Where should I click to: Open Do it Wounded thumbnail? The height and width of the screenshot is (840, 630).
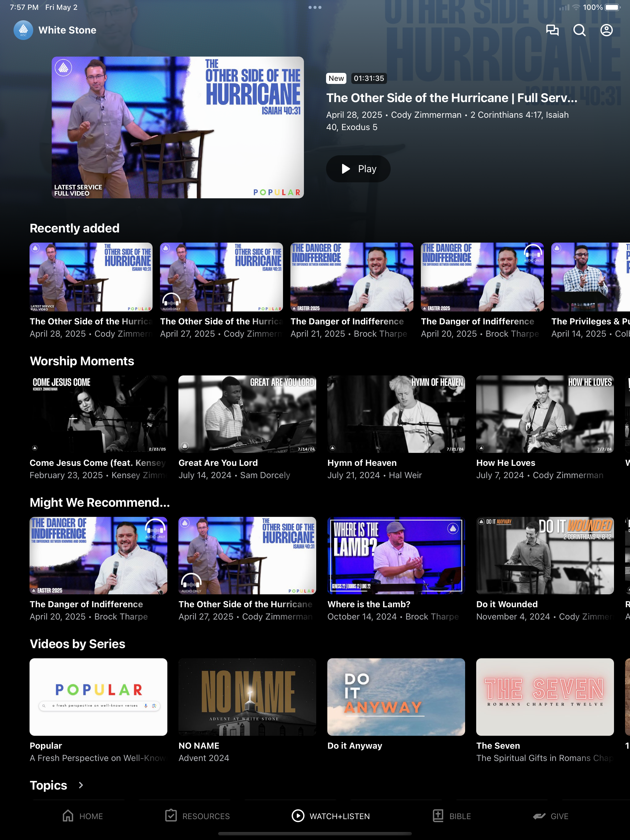[545, 555]
